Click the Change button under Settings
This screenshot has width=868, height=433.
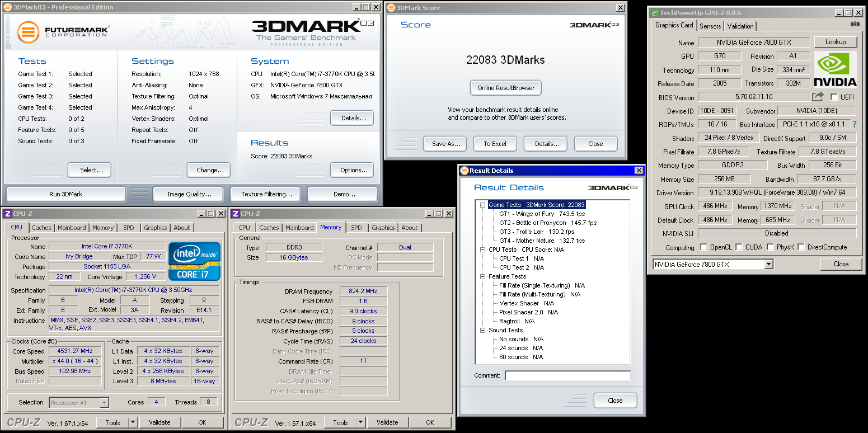[209, 170]
